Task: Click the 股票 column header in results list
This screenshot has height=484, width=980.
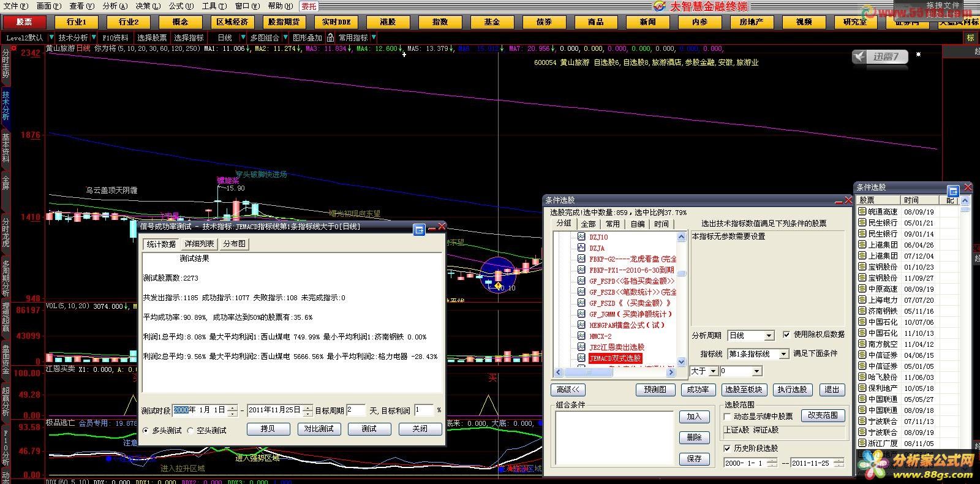Action: [879, 200]
